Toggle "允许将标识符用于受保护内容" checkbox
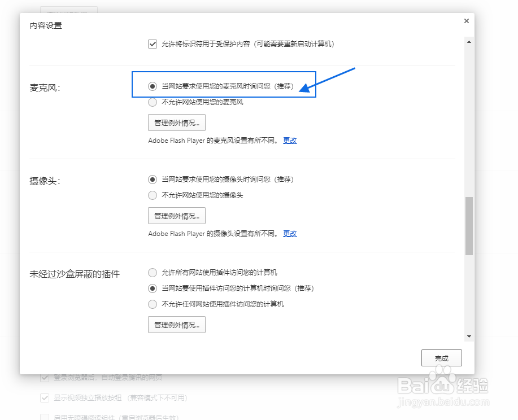The width and height of the screenshot is (518, 420). [152, 43]
